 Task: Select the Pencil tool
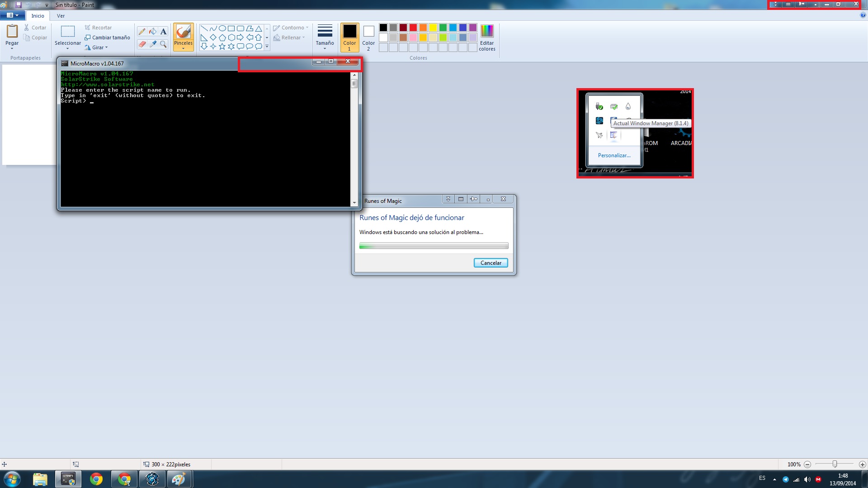(142, 32)
